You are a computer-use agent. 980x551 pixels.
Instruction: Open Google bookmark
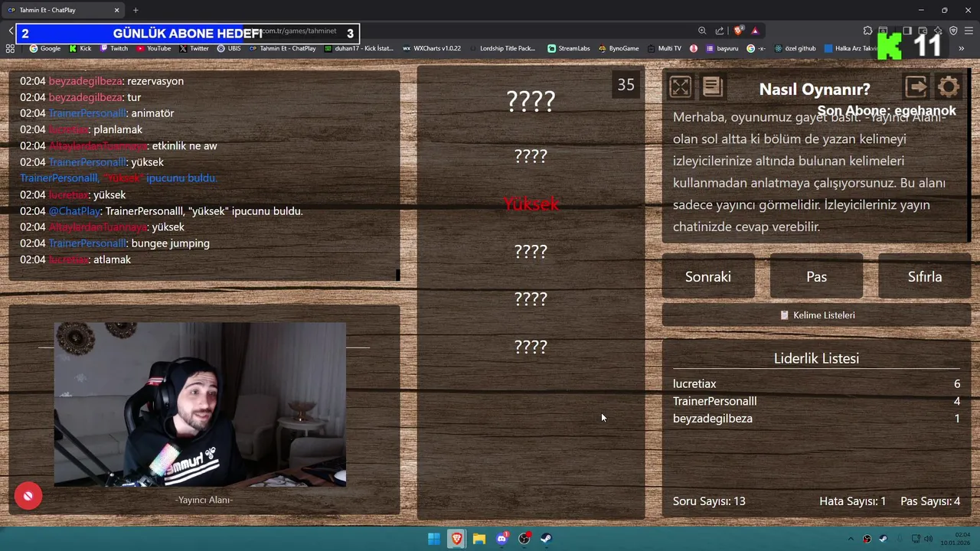45,48
